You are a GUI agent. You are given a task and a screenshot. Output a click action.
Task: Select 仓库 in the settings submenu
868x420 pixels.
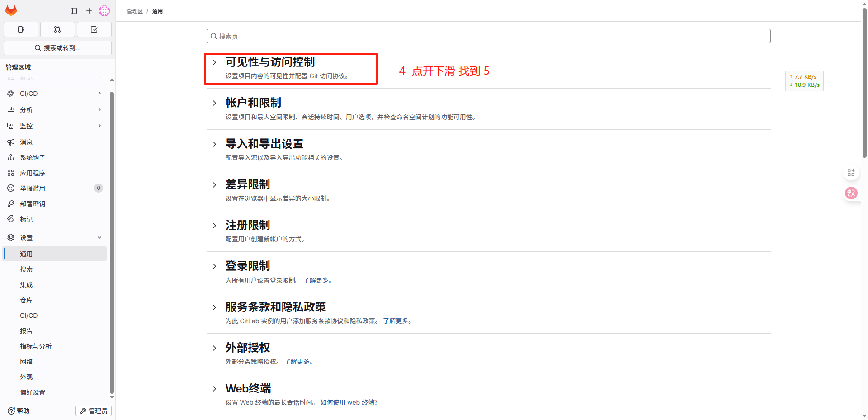26,300
